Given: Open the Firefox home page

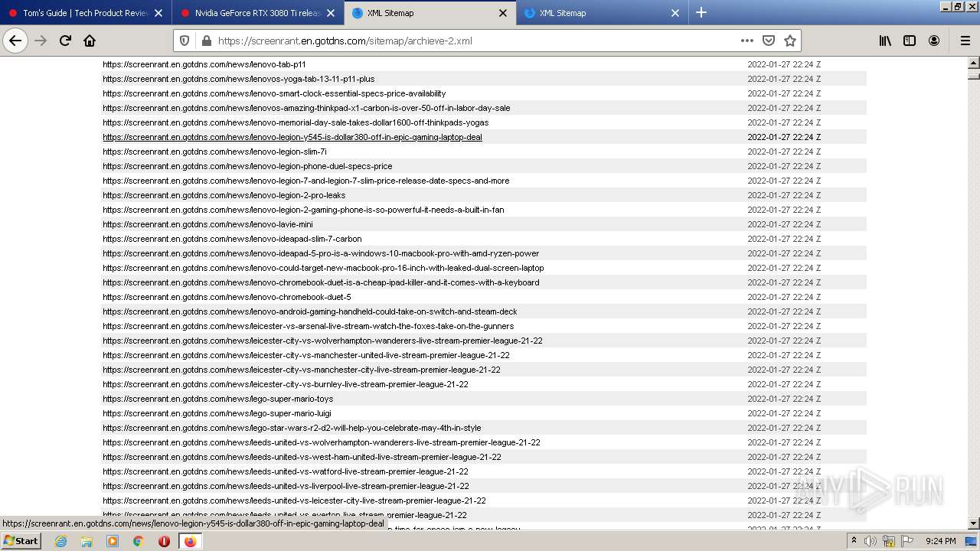Looking at the screenshot, I should pos(90,41).
